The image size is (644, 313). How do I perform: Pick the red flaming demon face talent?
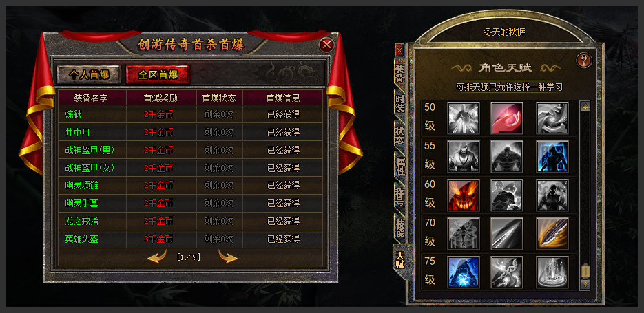tap(464, 195)
